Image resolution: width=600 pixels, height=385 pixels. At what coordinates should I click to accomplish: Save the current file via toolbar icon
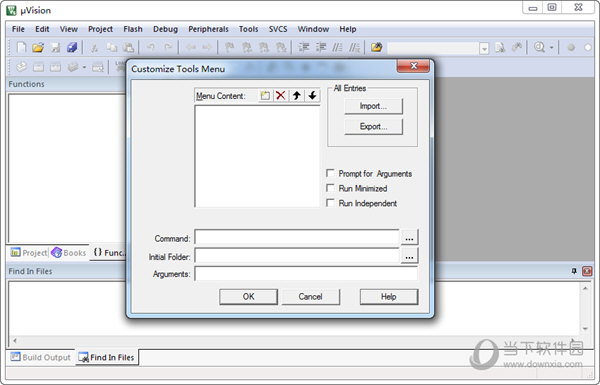[55, 47]
